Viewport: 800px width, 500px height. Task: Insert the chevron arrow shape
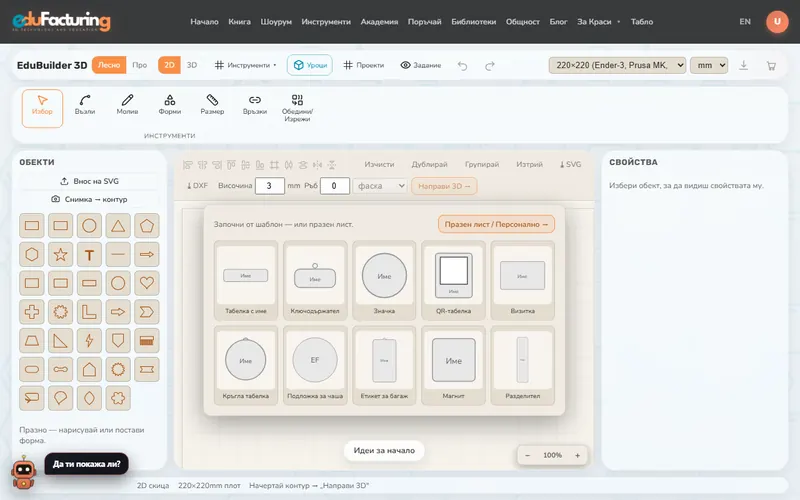point(147,312)
